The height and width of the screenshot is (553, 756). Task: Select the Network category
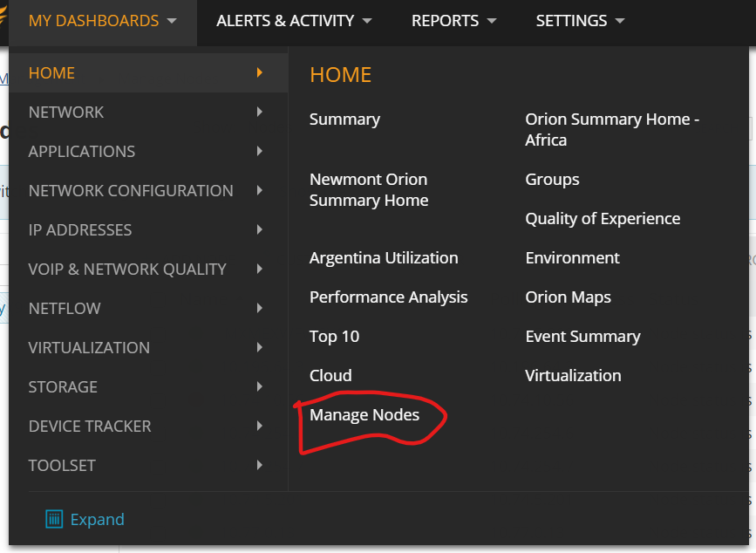[148, 113]
